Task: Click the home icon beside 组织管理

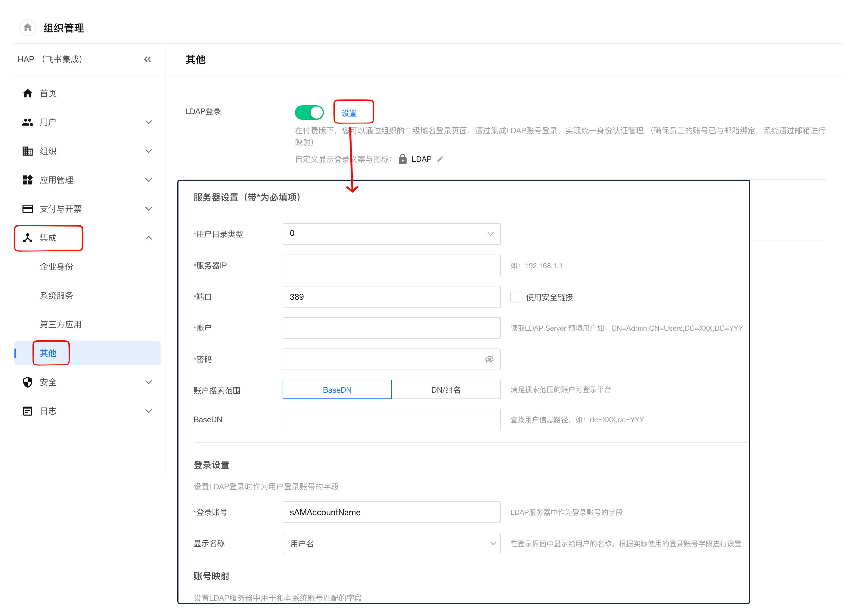Action: click(x=28, y=28)
